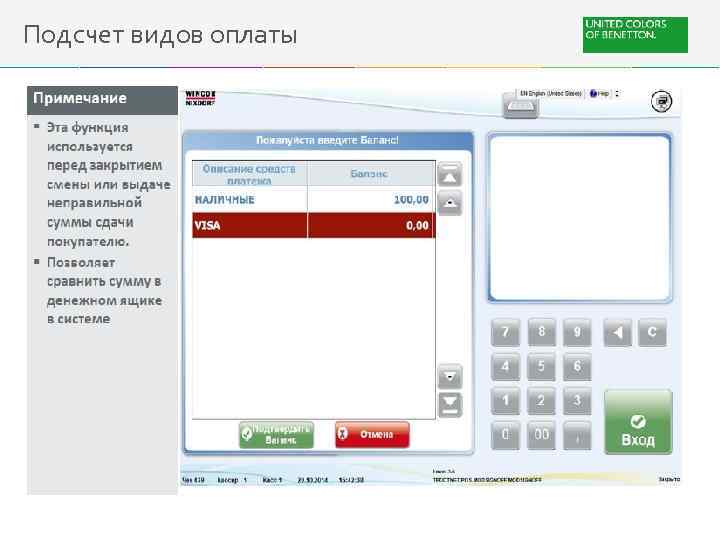720x540 pixels.
Task: Click scroll-to-bottom arrow button beside table
Action: coord(450,405)
